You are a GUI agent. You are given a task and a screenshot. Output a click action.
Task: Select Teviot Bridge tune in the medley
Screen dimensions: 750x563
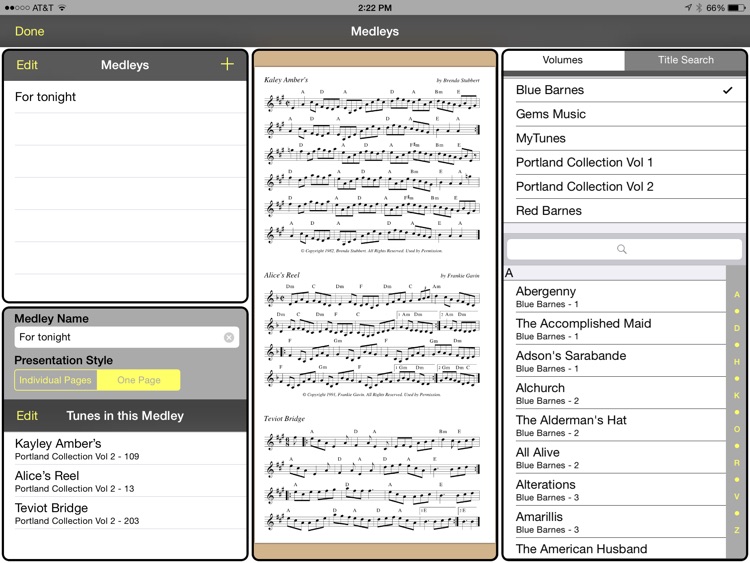click(x=125, y=513)
